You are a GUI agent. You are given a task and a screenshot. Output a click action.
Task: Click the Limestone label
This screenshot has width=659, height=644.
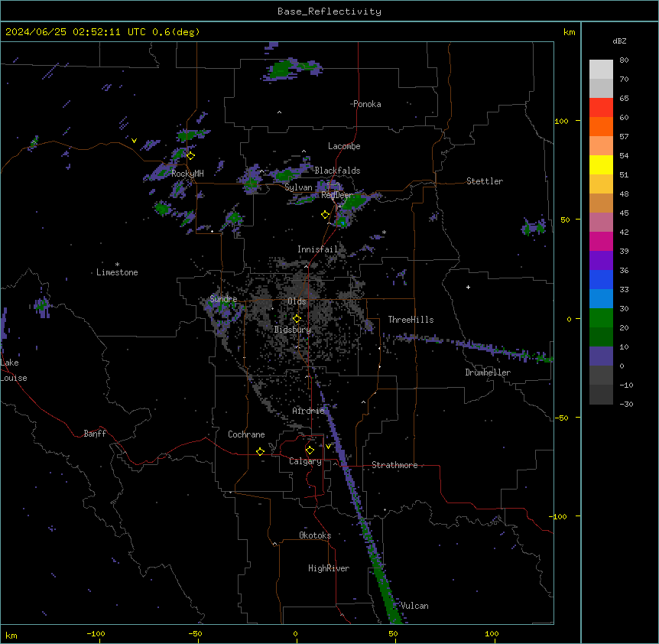(117, 272)
